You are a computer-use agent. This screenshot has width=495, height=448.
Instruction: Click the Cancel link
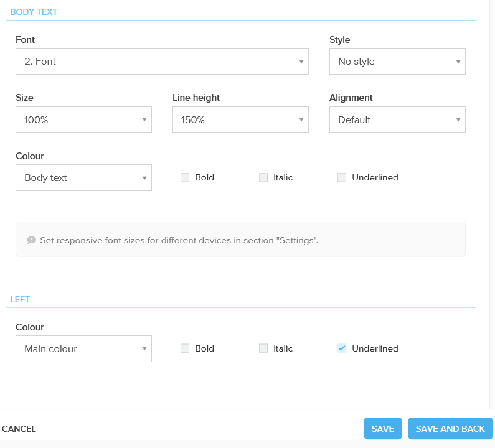coord(19,429)
